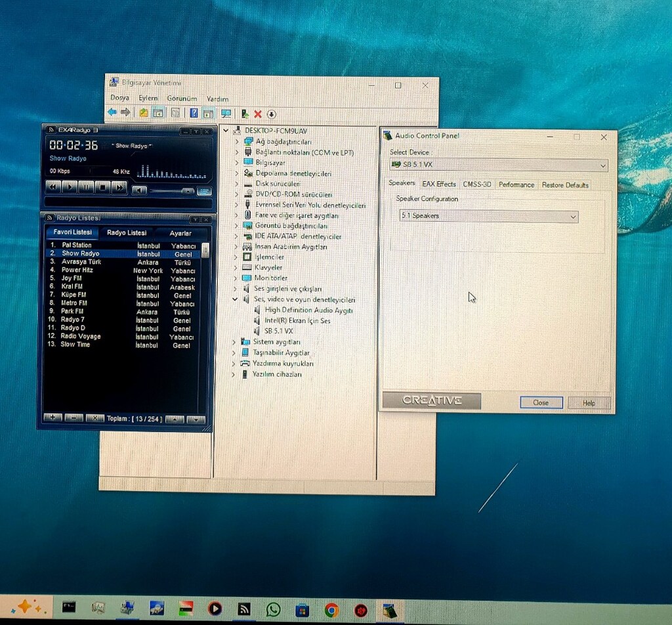Image resolution: width=672 pixels, height=625 pixels.
Task: Open the Speaker Configuration dropdown
Action: 488,216
